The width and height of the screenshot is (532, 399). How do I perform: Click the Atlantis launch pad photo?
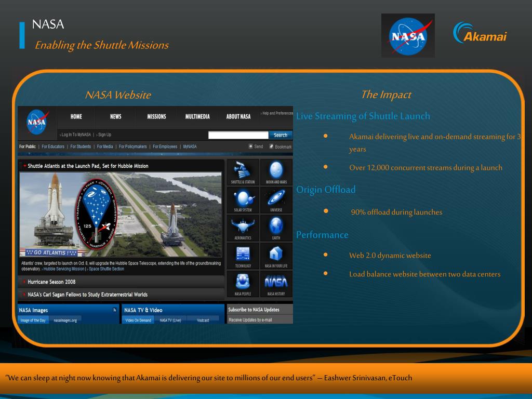[x=121, y=215]
